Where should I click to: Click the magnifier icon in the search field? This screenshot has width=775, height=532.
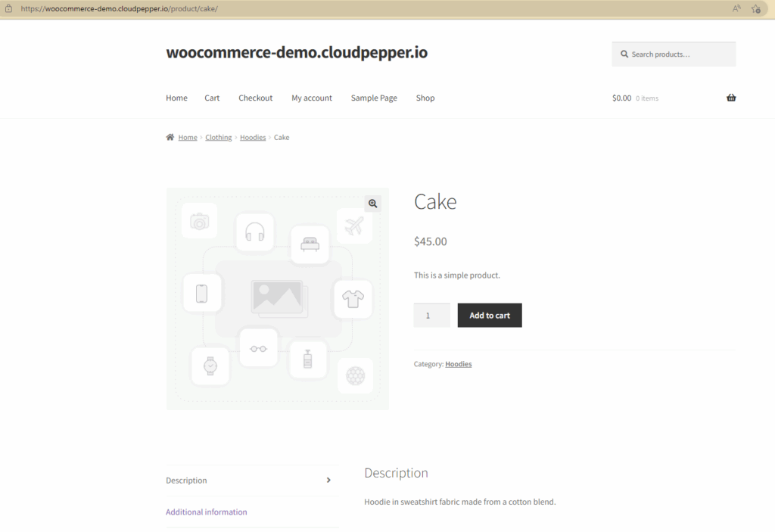pos(624,54)
